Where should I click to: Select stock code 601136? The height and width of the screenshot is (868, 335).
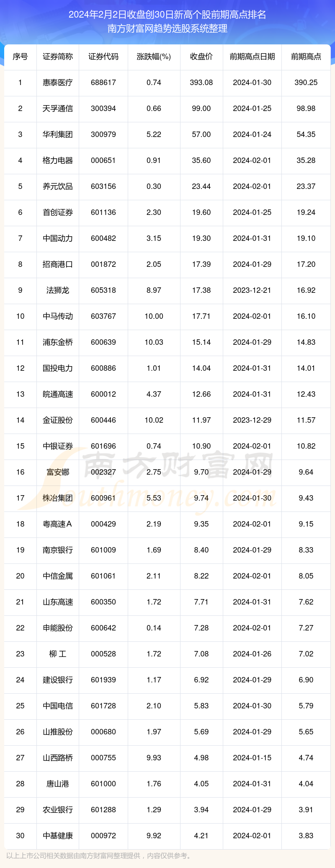(x=103, y=212)
